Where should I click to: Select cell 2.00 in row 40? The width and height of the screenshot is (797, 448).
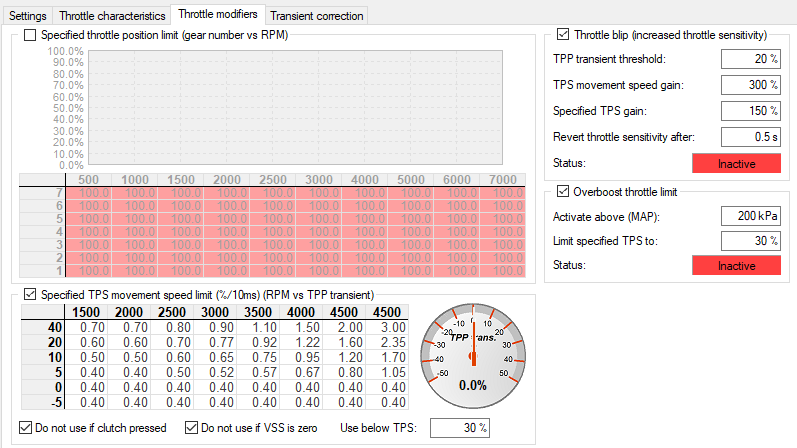(344, 327)
